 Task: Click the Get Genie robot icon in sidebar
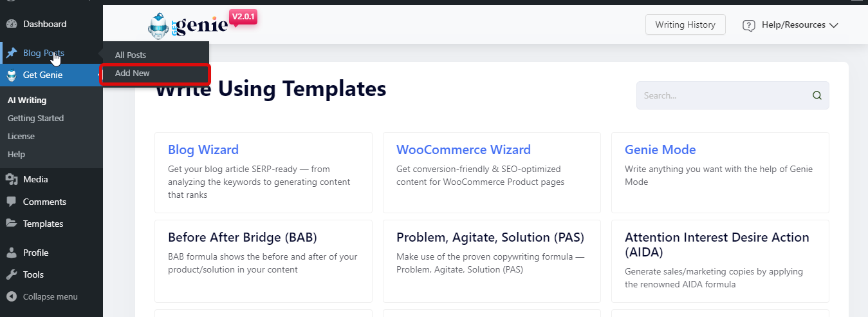pos(12,75)
